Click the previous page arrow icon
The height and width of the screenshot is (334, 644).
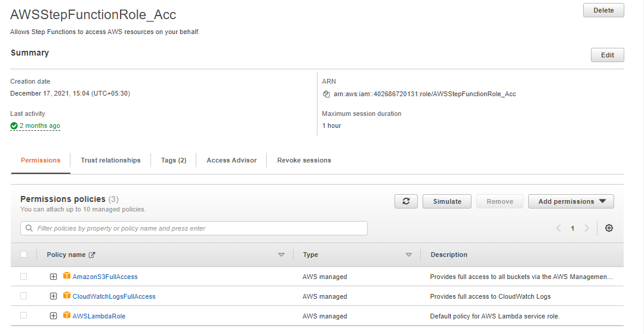tap(559, 228)
